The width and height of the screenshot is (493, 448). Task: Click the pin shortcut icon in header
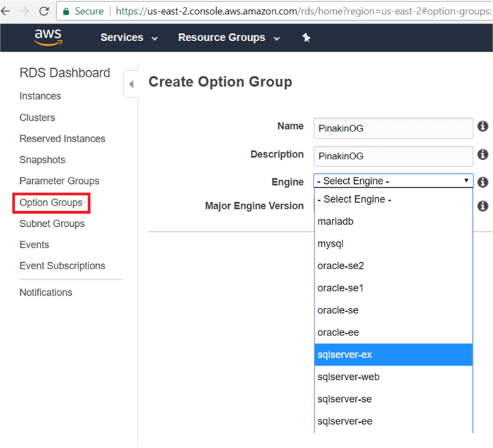[x=307, y=38]
